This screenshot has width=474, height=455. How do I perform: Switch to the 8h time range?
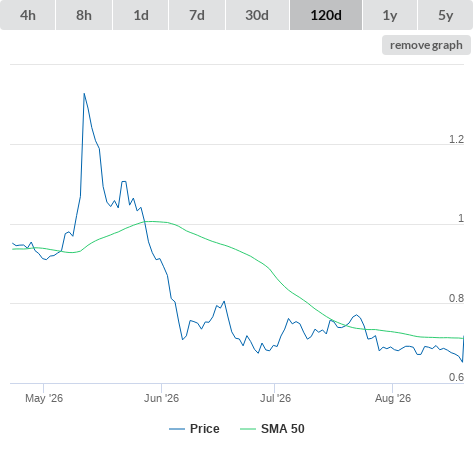(84, 15)
